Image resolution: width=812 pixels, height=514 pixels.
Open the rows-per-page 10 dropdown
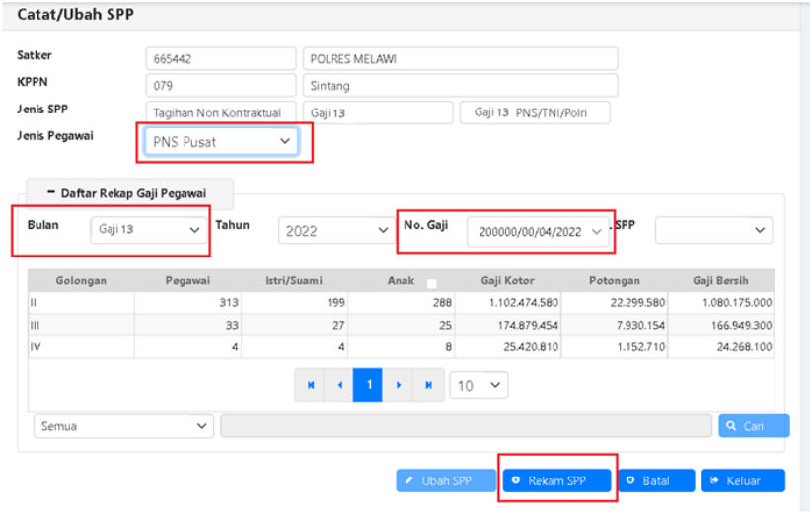tap(479, 385)
